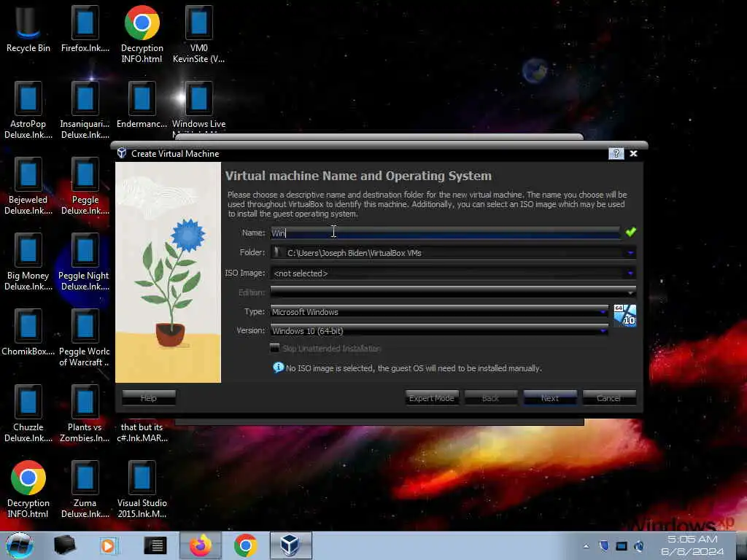Select the Peggle Nights Deluxe shortcut
The width and height of the screenshot is (747, 560).
[x=85, y=262]
